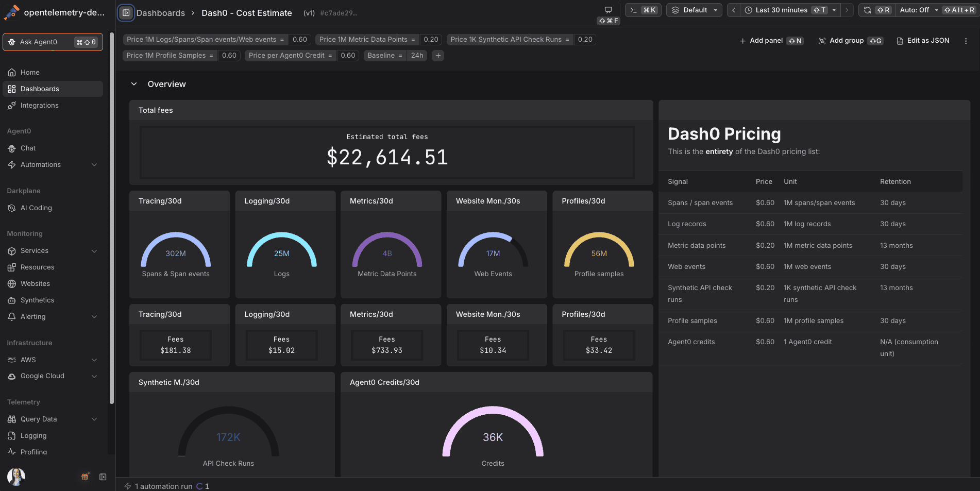The height and width of the screenshot is (491, 980).
Task: Open Logging under Telemetry
Action: click(53, 436)
